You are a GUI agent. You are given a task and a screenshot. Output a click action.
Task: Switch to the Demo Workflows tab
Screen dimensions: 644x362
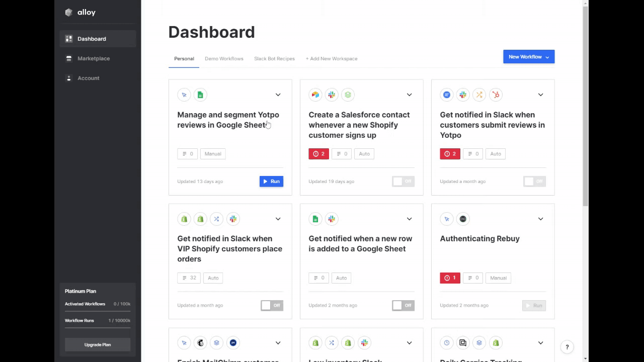pyautogui.click(x=224, y=59)
